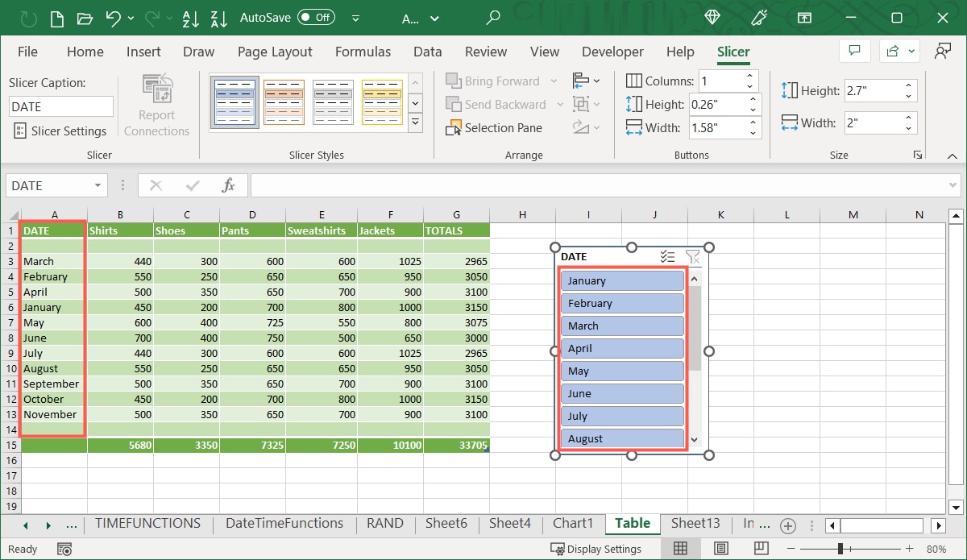
Task: Switch to the Chart1 sheet tab
Action: (573, 524)
